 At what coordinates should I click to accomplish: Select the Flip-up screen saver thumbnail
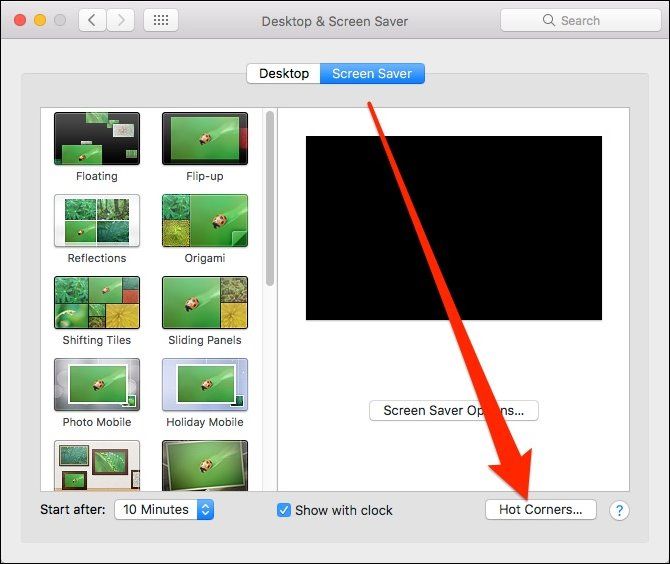[x=205, y=138]
